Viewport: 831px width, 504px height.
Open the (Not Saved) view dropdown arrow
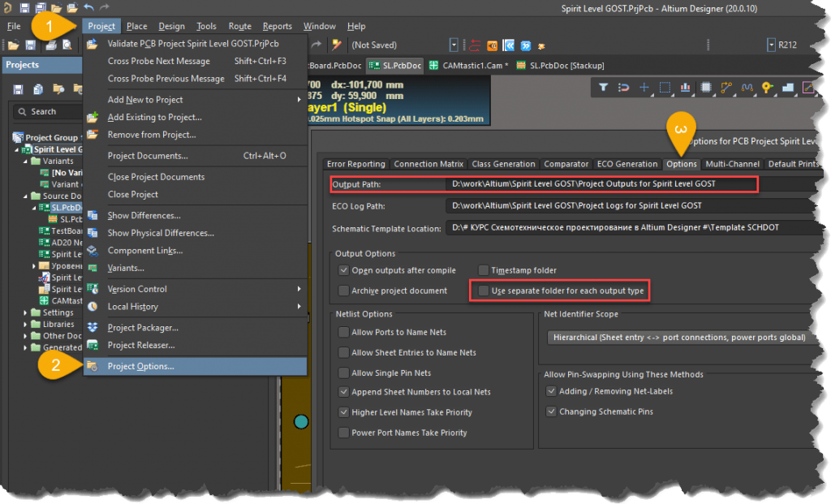coord(454,45)
